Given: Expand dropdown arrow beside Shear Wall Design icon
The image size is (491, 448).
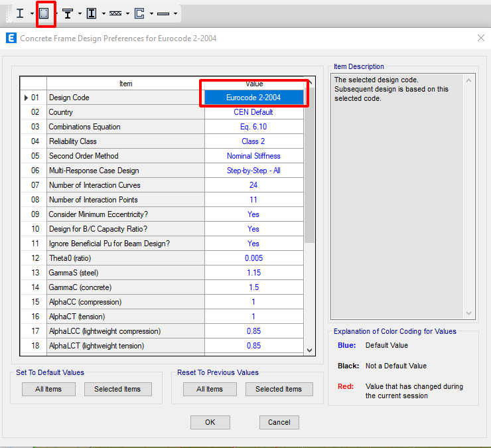Looking at the screenshot, I should (x=151, y=13).
